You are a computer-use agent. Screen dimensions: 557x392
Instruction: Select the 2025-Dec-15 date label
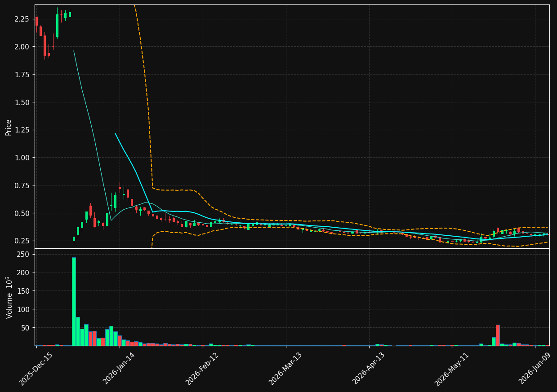coord(36,369)
